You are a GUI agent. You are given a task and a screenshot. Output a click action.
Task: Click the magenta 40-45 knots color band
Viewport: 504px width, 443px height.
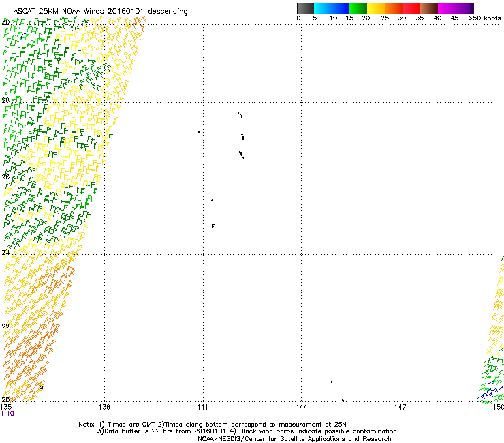click(x=447, y=8)
